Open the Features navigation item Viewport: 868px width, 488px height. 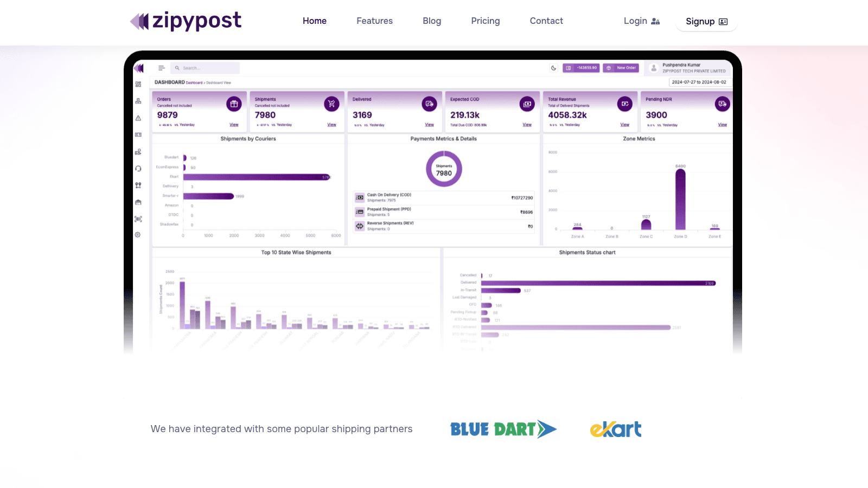point(374,21)
